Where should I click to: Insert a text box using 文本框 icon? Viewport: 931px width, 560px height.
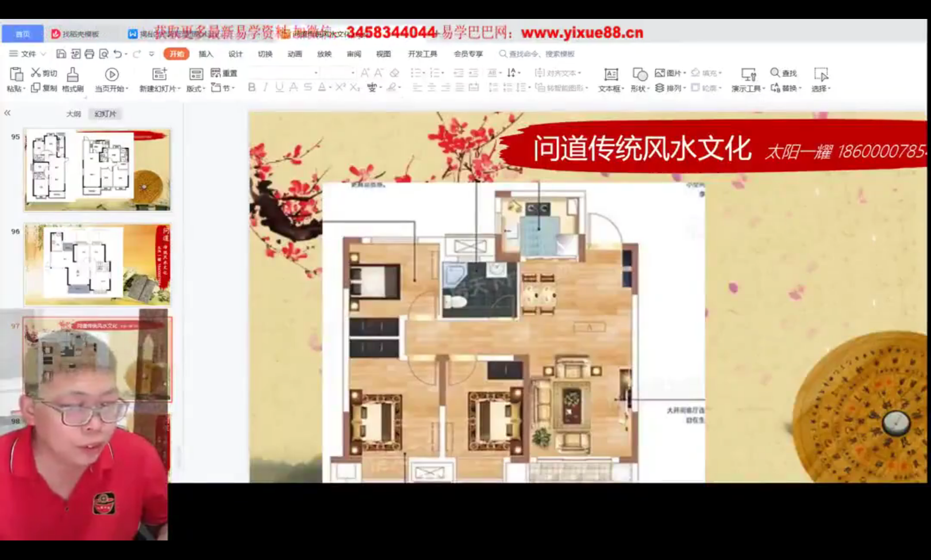[x=610, y=75]
